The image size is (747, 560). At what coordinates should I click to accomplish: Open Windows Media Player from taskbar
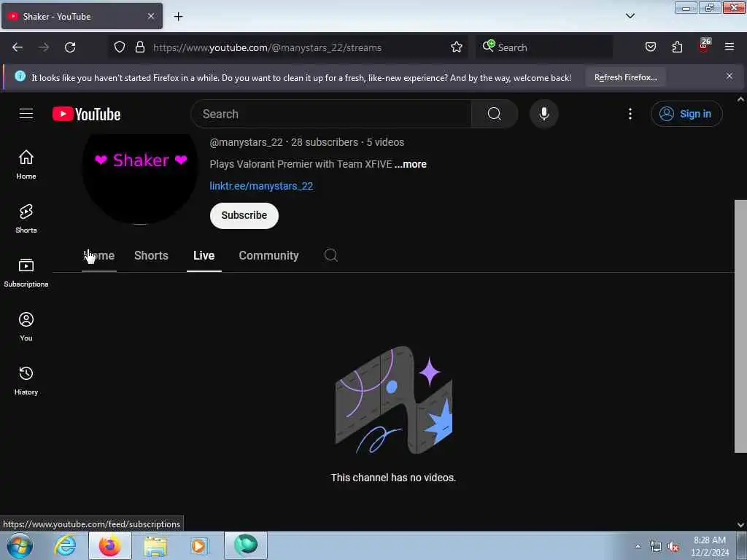pos(200,545)
